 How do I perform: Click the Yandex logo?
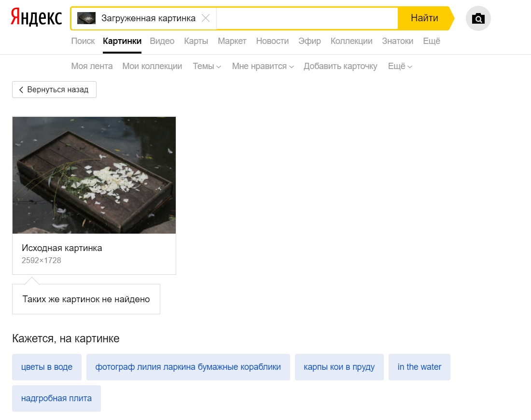coord(36,17)
